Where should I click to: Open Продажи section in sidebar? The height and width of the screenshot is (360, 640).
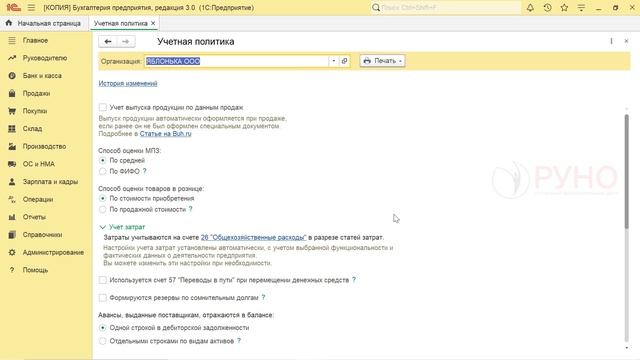tap(36, 93)
